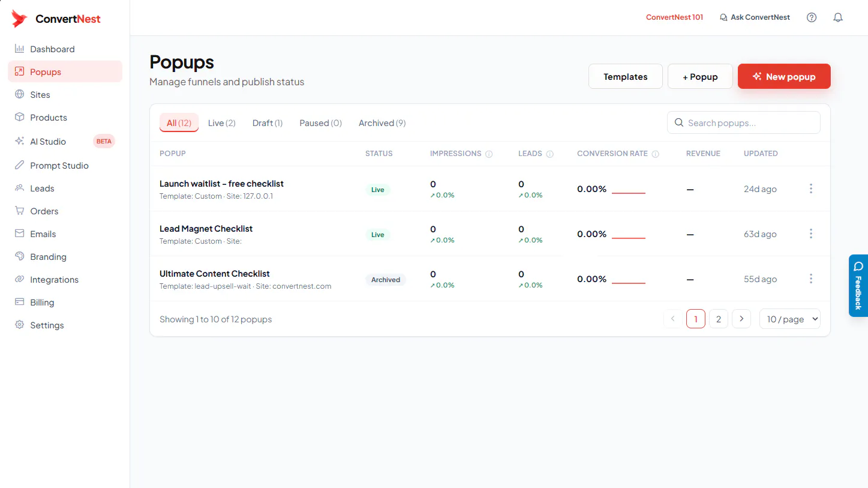Open the Orders page
Image resolution: width=868 pixels, height=488 pixels.
pos(65,211)
